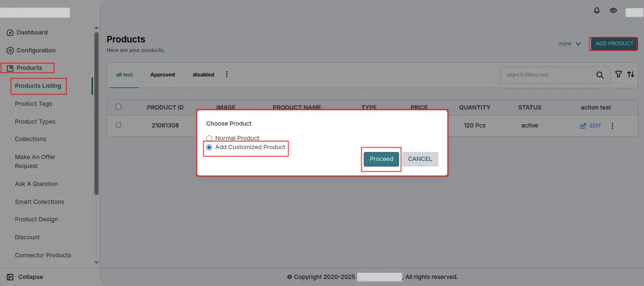Open Smart Collections in sidebar

coord(39,202)
